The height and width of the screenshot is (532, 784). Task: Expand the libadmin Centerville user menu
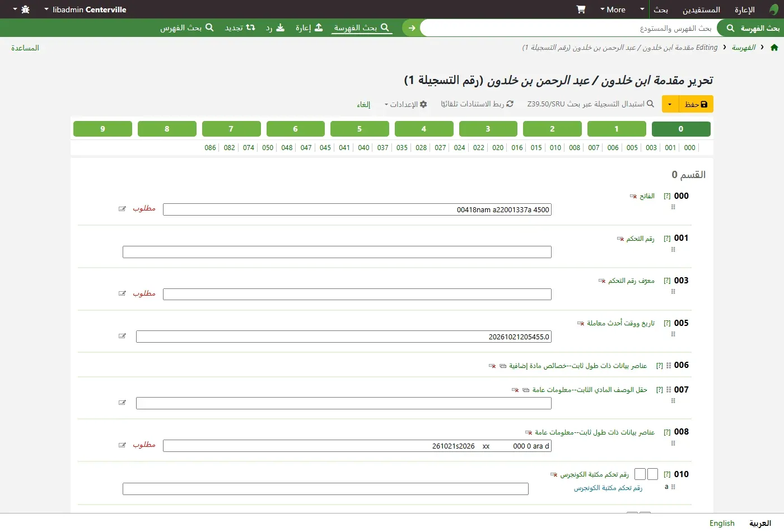(85, 10)
